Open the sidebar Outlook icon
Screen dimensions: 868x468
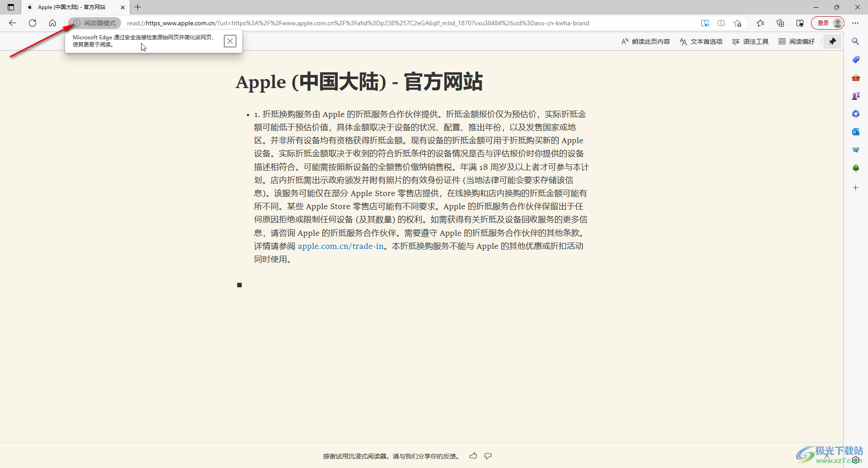(x=855, y=132)
